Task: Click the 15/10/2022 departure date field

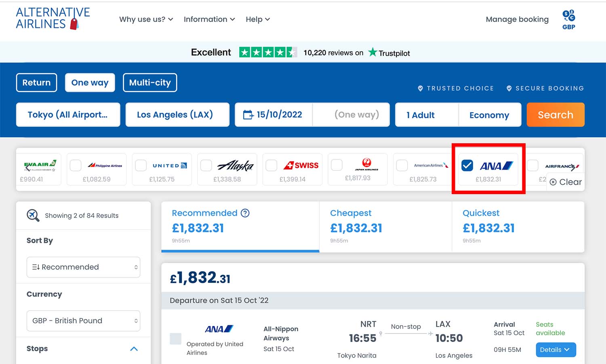Action: pos(274,115)
